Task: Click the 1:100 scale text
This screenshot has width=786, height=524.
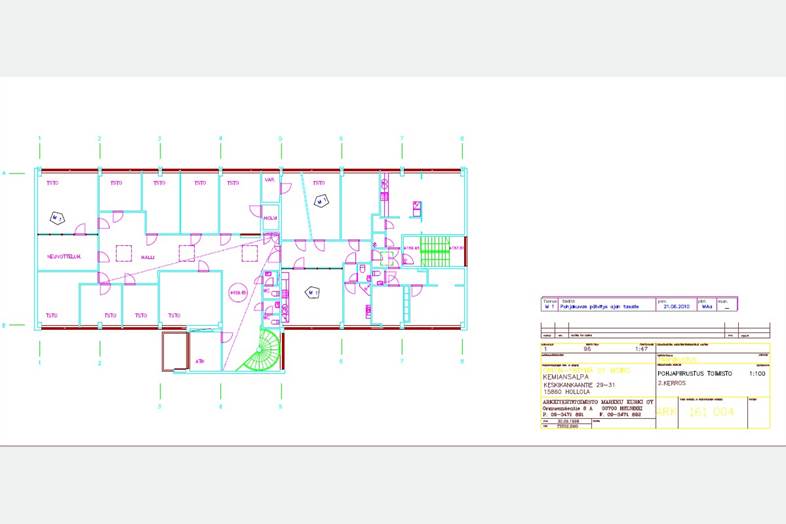Action: pos(757,372)
